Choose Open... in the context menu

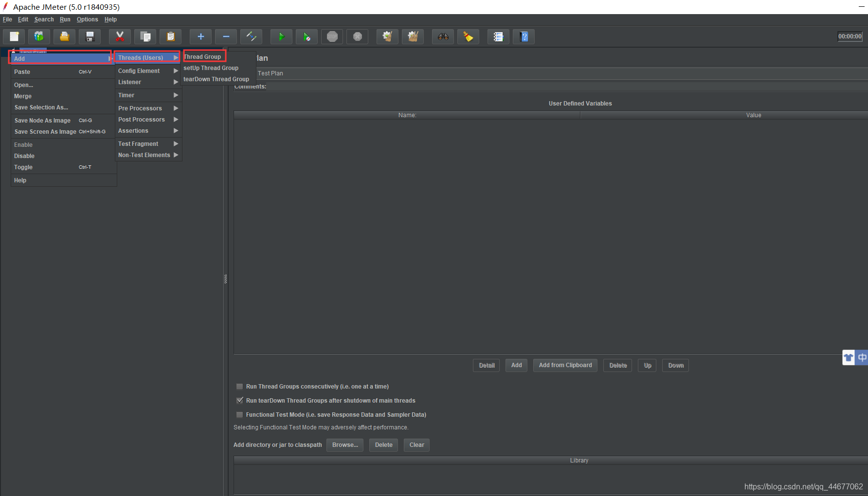pyautogui.click(x=63, y=85)
